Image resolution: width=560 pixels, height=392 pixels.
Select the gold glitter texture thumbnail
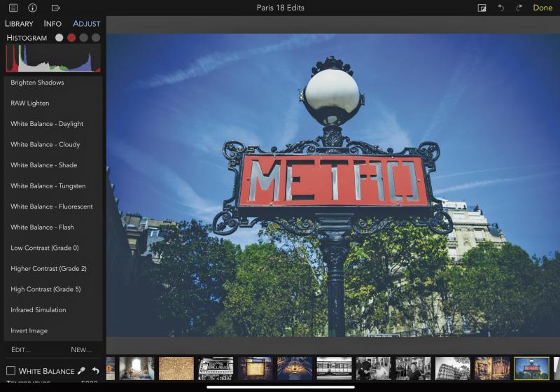click(176, 368)
